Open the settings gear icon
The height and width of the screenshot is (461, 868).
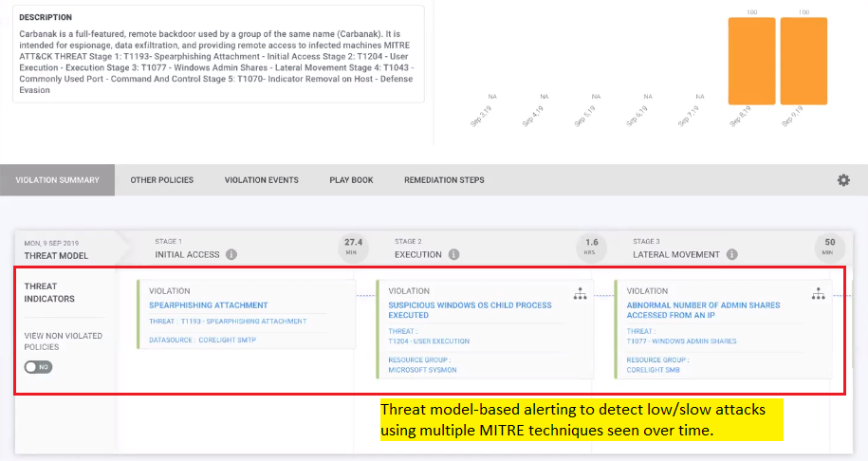[843, 180]
